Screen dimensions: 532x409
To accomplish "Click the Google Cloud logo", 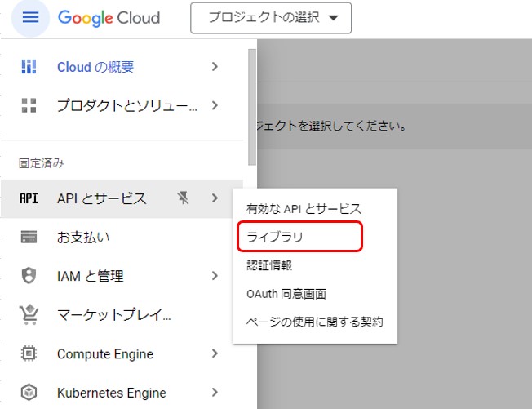I will tap(109, 18).
